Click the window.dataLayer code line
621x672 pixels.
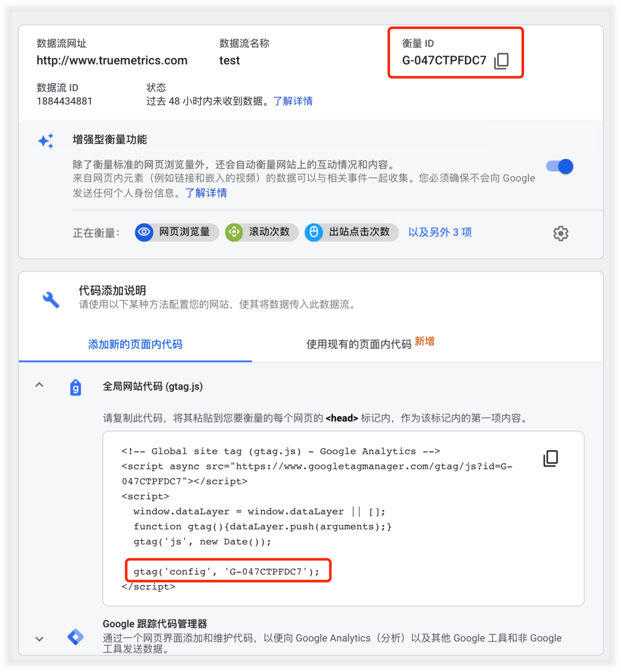click(259, 511)
